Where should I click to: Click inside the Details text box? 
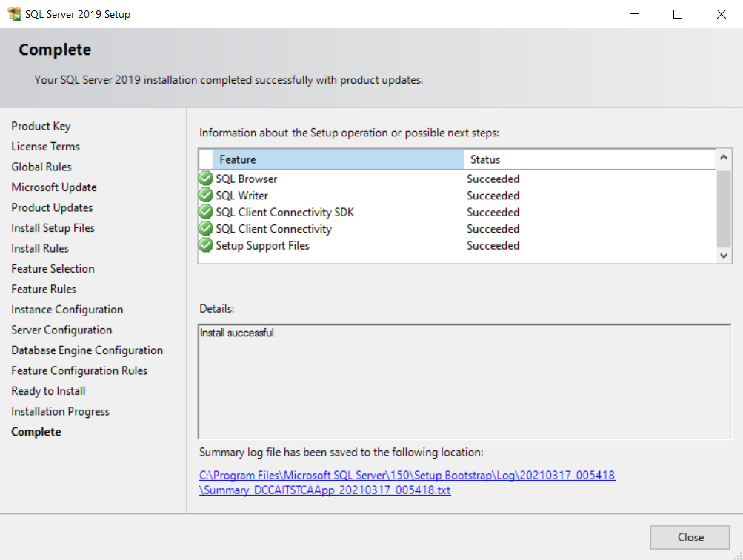pyautogui.click(x=464, y=382)
